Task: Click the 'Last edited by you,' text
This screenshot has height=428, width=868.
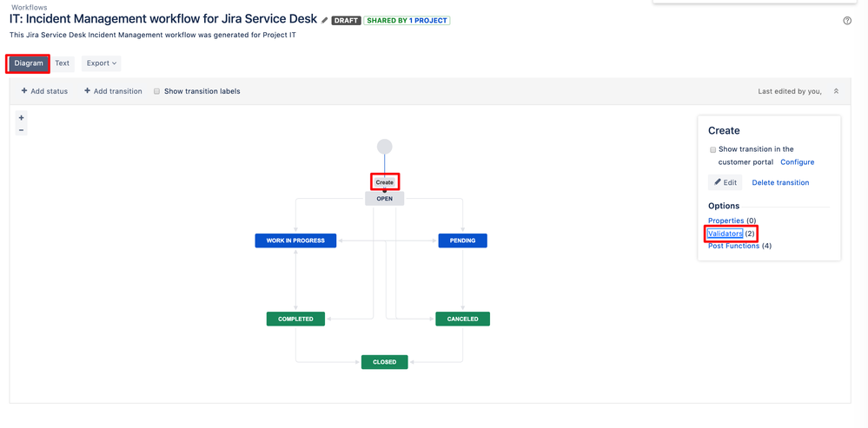Action: click(x=790, y=91)
